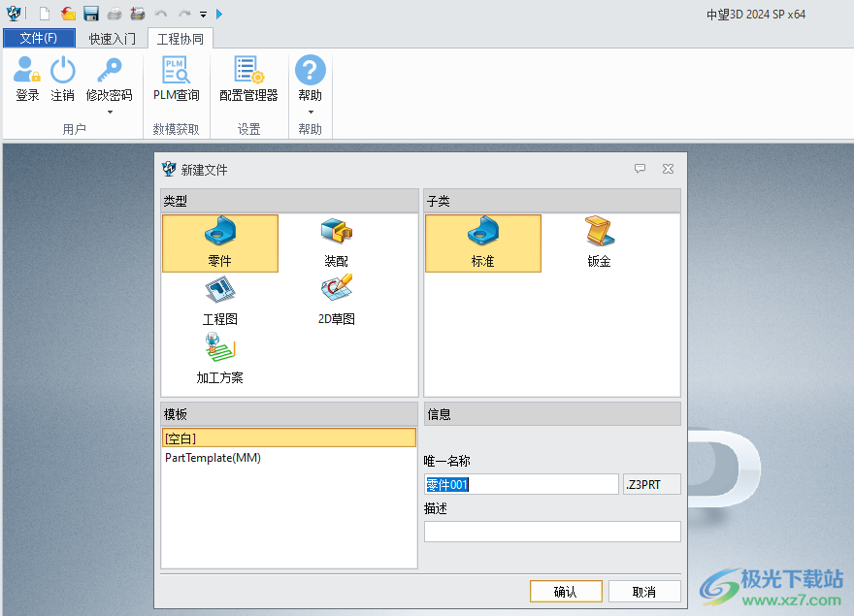Select the PartTemplate(MM) template

coord(289,458)
